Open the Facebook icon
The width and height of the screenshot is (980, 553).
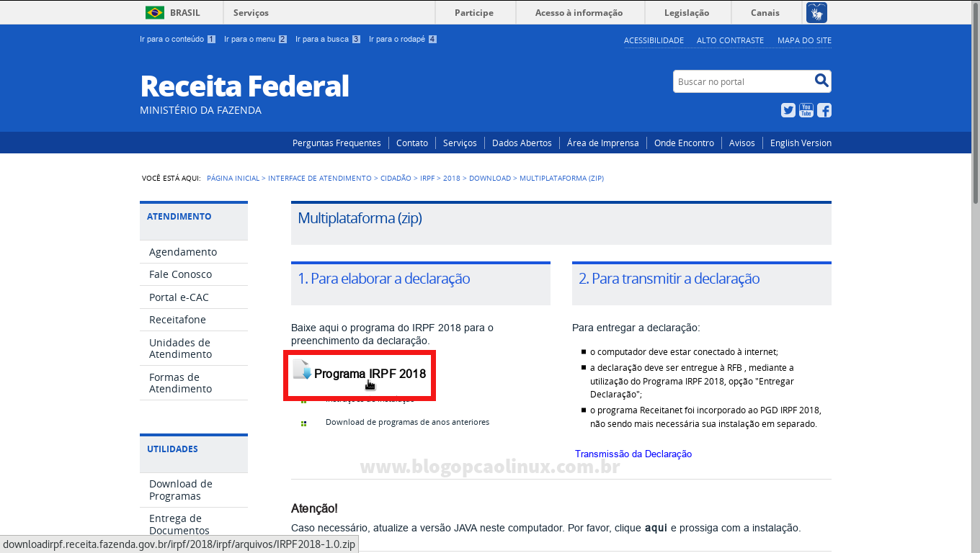pos(824,110)
